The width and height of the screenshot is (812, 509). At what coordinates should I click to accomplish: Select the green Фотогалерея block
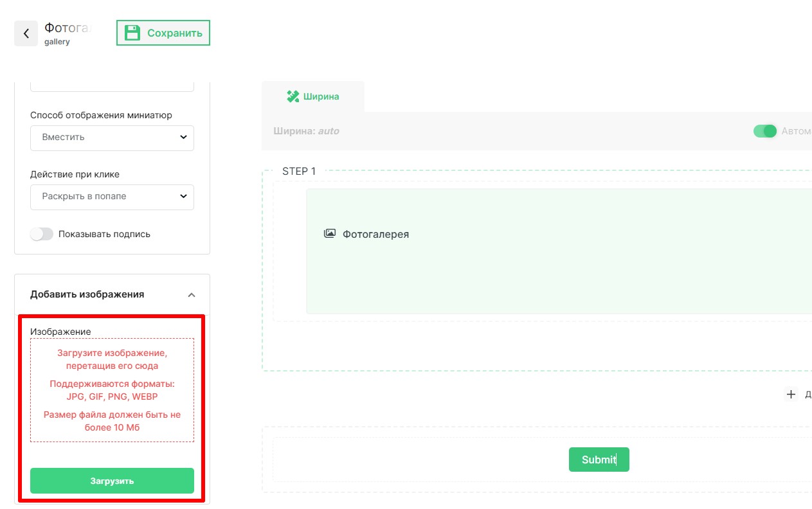point(558,270)
